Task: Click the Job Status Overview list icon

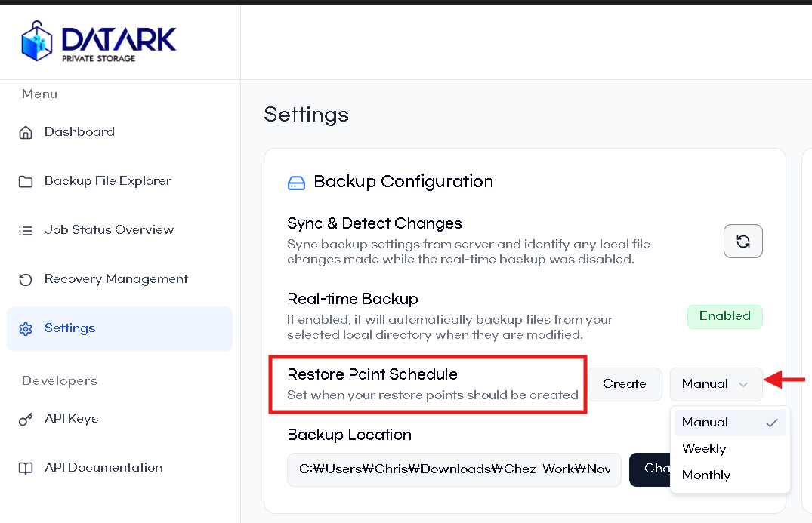Action: click(x=26, y=231)
